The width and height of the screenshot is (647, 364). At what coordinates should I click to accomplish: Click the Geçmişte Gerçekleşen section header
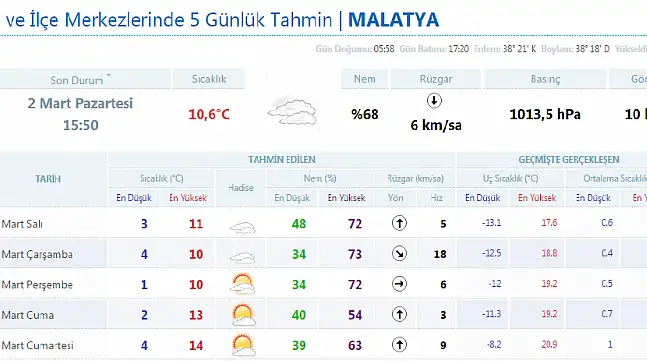click(x=569, y=160)
